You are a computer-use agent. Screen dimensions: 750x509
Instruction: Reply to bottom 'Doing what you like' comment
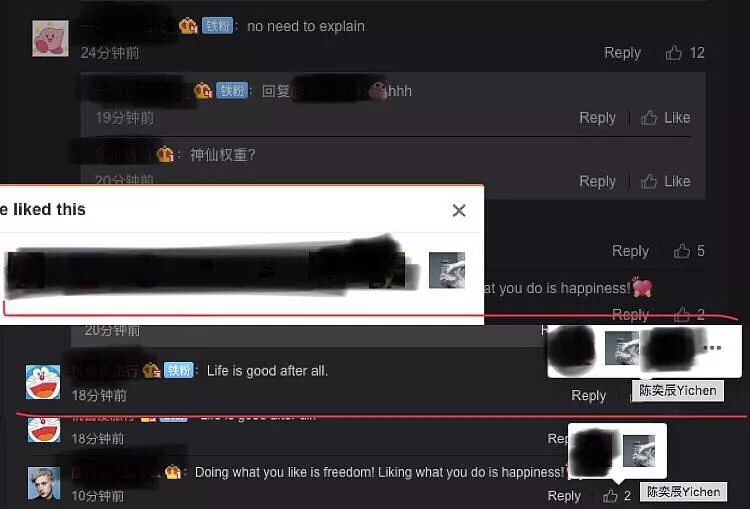[x=564, y=496]
